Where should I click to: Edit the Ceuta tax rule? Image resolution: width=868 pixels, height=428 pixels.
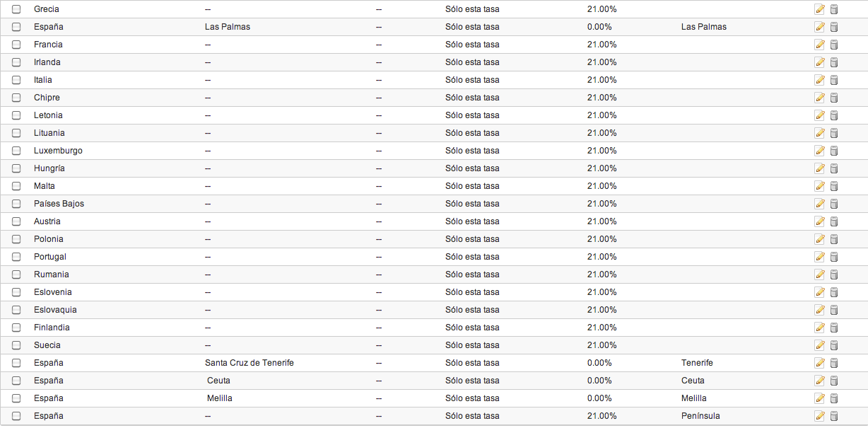(x=820, y=381)
